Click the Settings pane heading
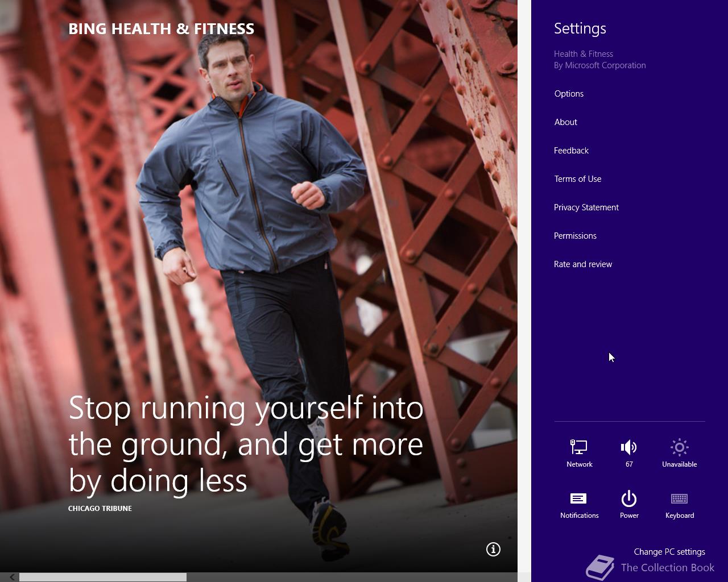 [x=580, y=28]
